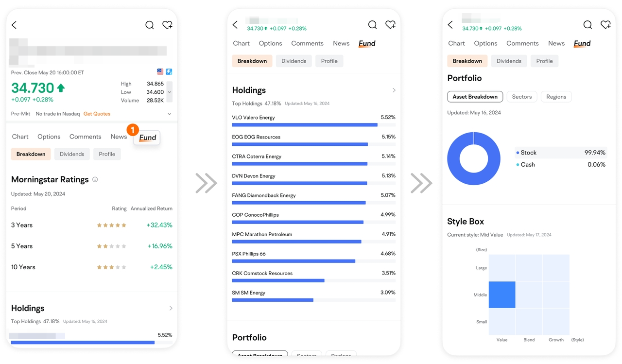The image size is (622, 364).
Task: Open the Comments tab on the right screen
Action: click(x=523, y=43)
